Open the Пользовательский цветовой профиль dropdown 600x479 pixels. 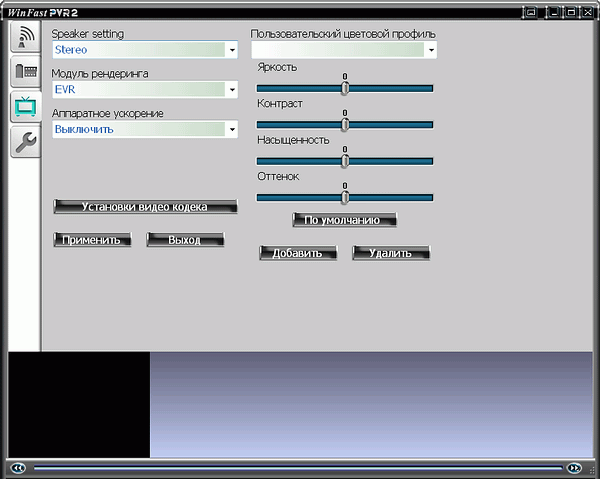point(431,49)
